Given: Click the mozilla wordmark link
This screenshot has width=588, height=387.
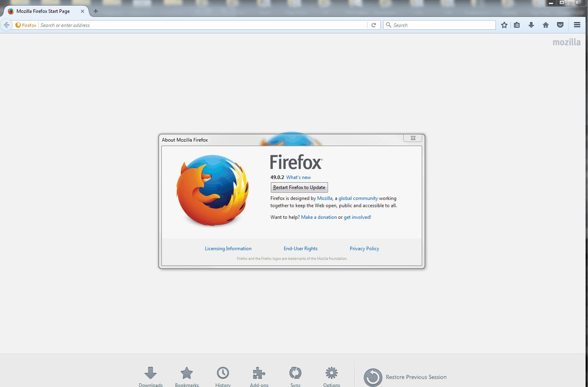Looking at the screenshot, I should pos(567,42).
